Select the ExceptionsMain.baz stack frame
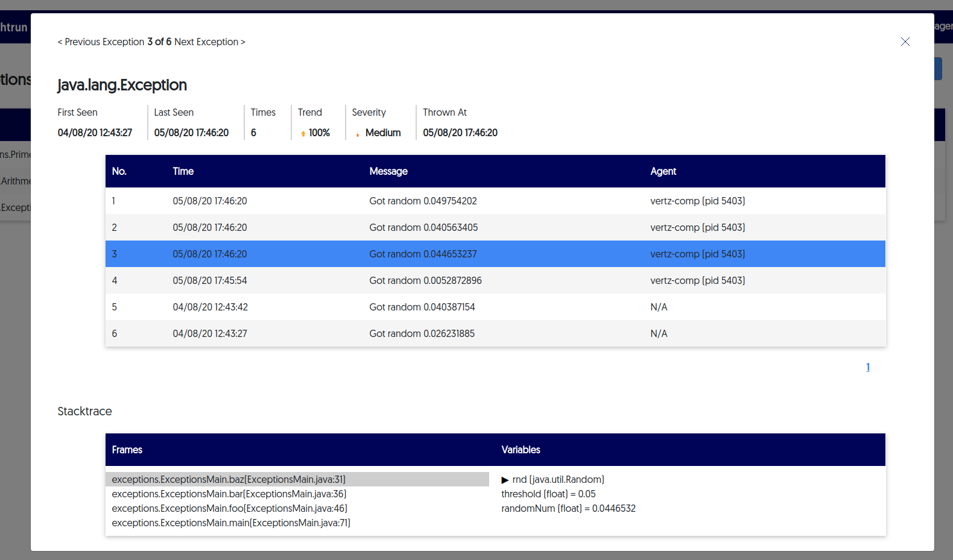 tap(229, 479)
